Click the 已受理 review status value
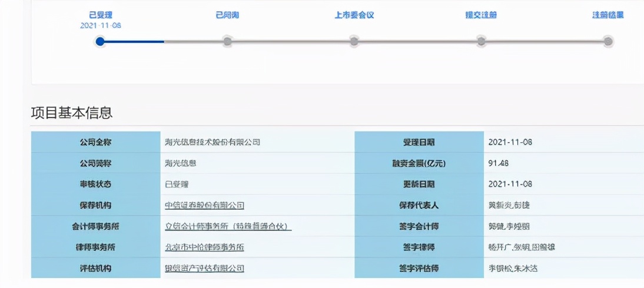The image size is (644, 288). coord(176,184)
